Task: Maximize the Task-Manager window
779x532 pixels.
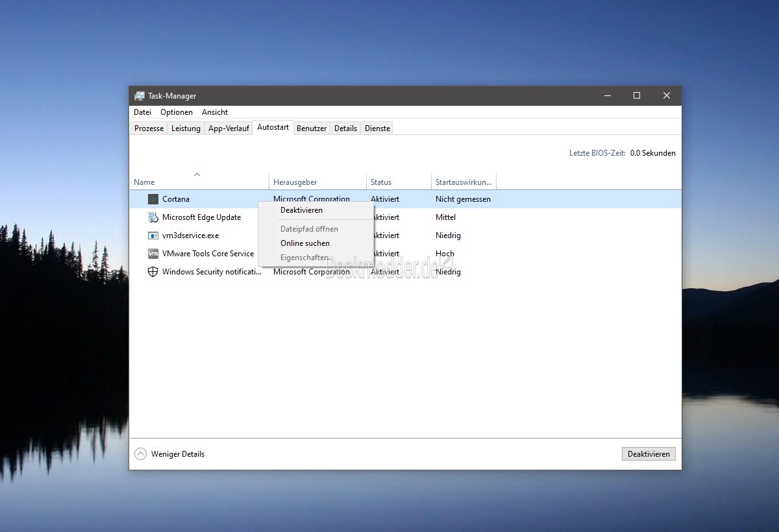Action: tap(637, 96)
